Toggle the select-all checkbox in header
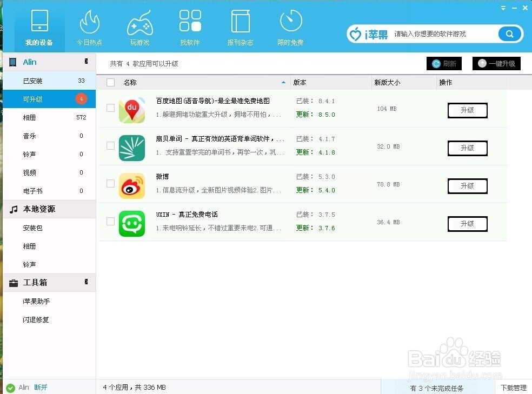Viewport: 532px width, 394px height. pos(111,82)
